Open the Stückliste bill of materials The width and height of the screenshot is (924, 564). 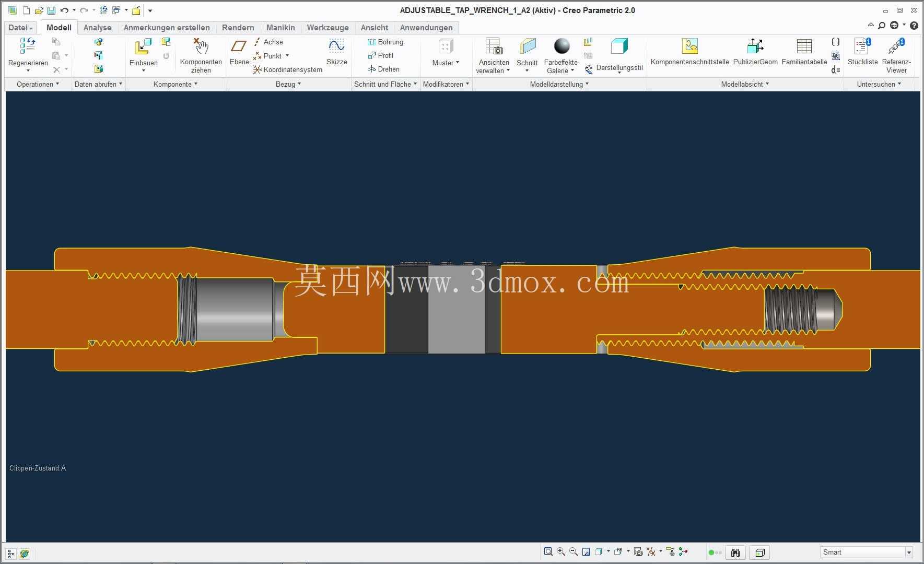tap(862, 46)
